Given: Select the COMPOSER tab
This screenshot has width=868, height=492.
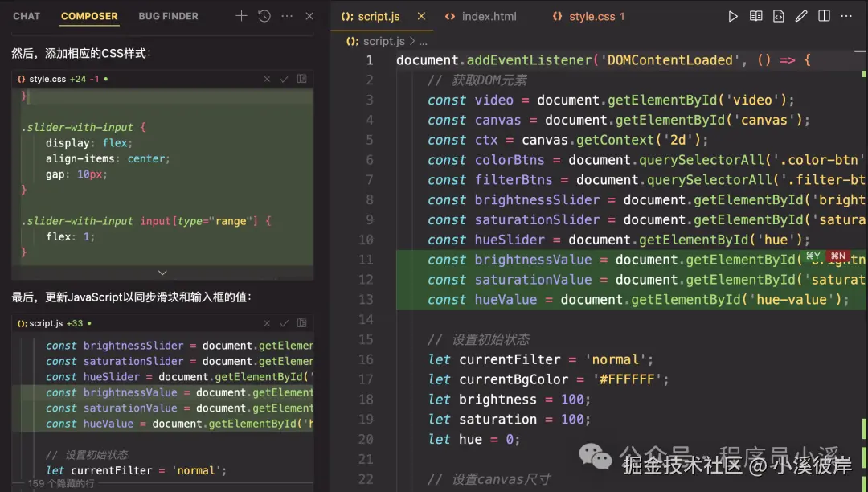Looking at the screenshot, I should 89,16.
